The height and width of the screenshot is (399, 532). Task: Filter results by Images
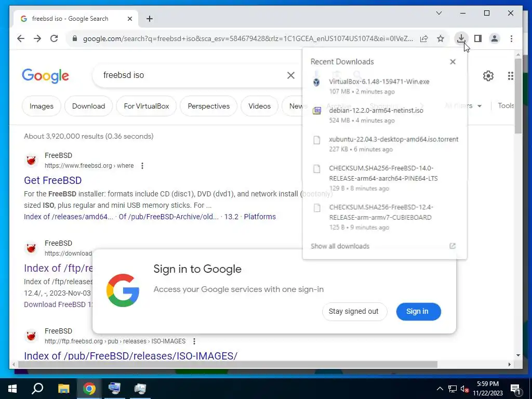[x=42, y=106]
